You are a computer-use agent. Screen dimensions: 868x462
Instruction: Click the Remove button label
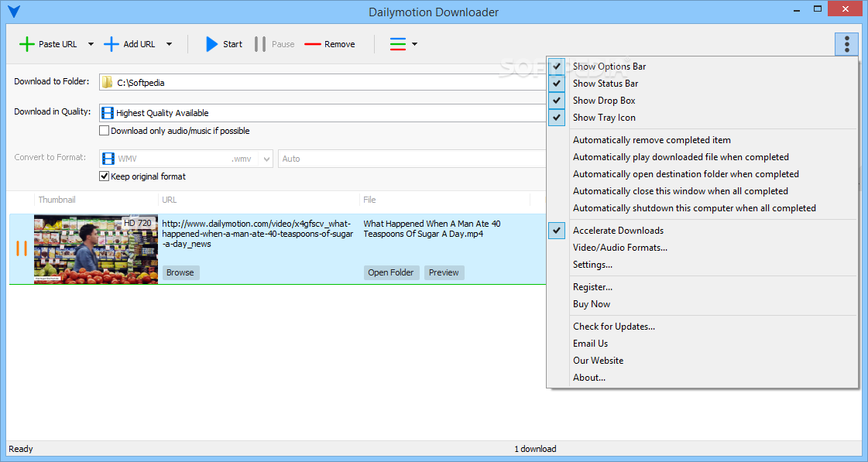click(340, 44)
